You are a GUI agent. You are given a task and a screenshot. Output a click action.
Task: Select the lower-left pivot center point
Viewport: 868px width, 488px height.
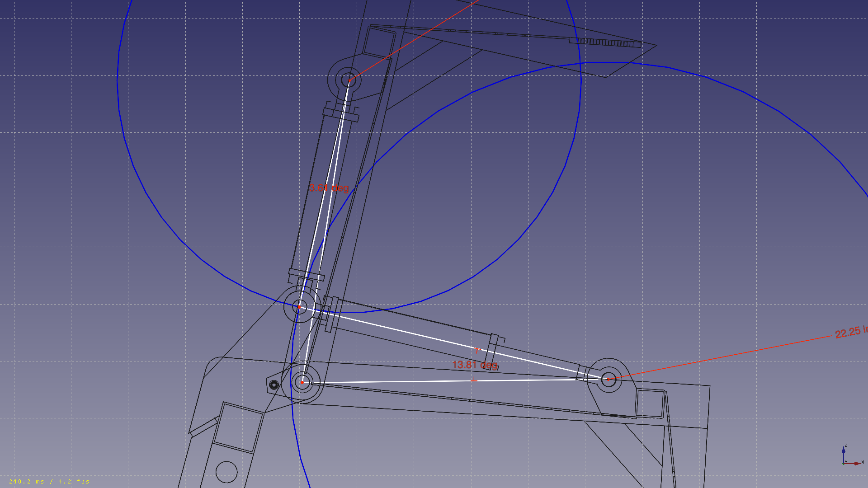[x=302, y=382]
